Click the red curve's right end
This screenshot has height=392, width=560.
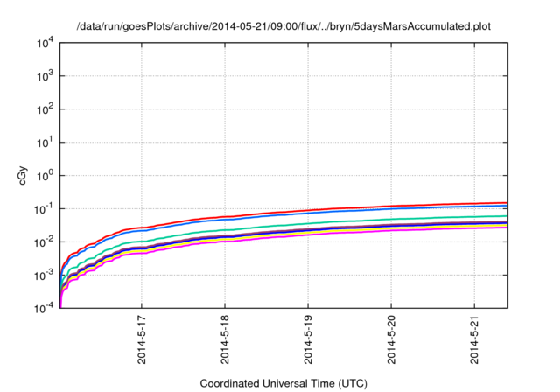pos(507,202)
